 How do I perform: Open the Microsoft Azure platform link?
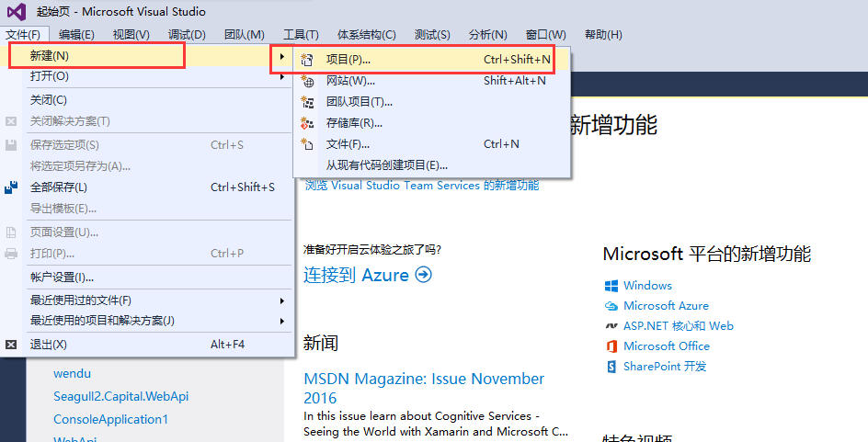(x=666, y=306)
